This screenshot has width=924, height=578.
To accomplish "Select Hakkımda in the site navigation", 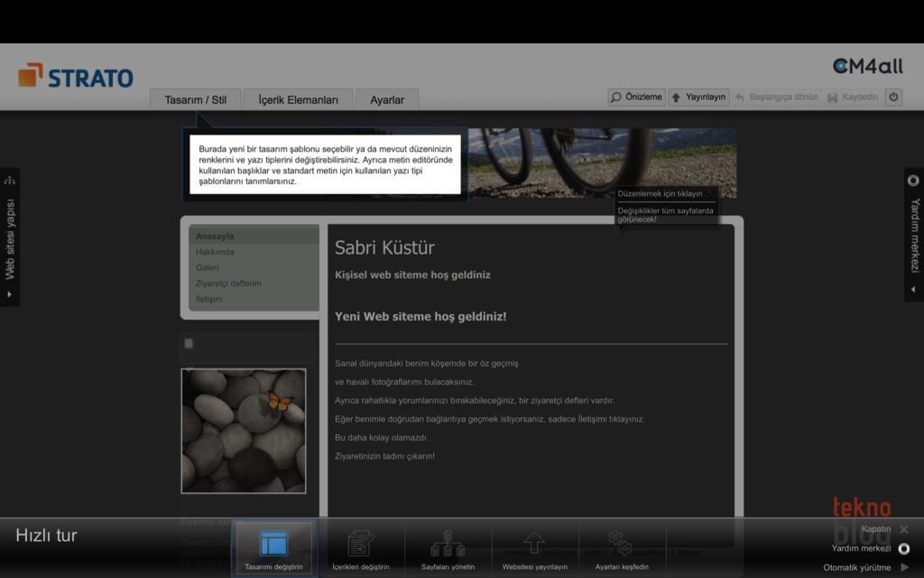I will pyautogui.click(x=215, y=252).
